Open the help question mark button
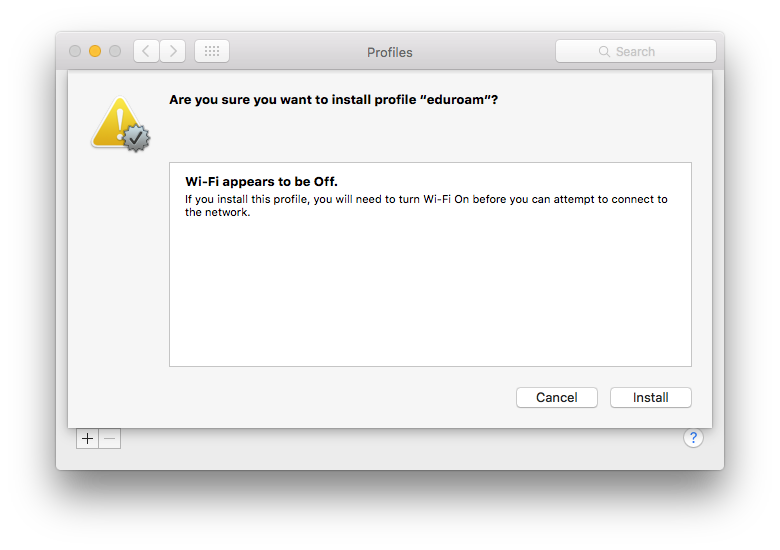The height and width of the screenshot is (550, 780). (693, 438)
